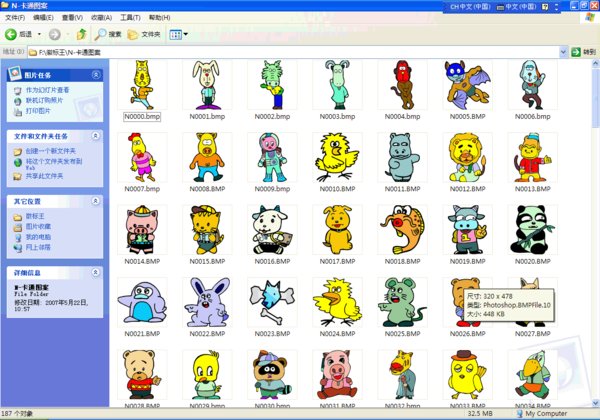This screenshot has height=420, width=600.
Task: Open the Views dropdown in toolbar
Action: click(179, 34)
